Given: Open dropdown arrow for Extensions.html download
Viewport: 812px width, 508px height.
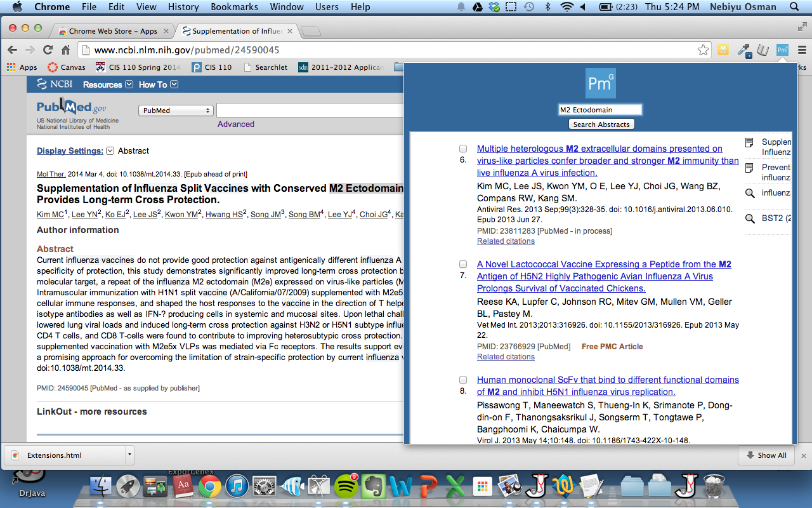Looking at the screenshot, I should point(129,455).
